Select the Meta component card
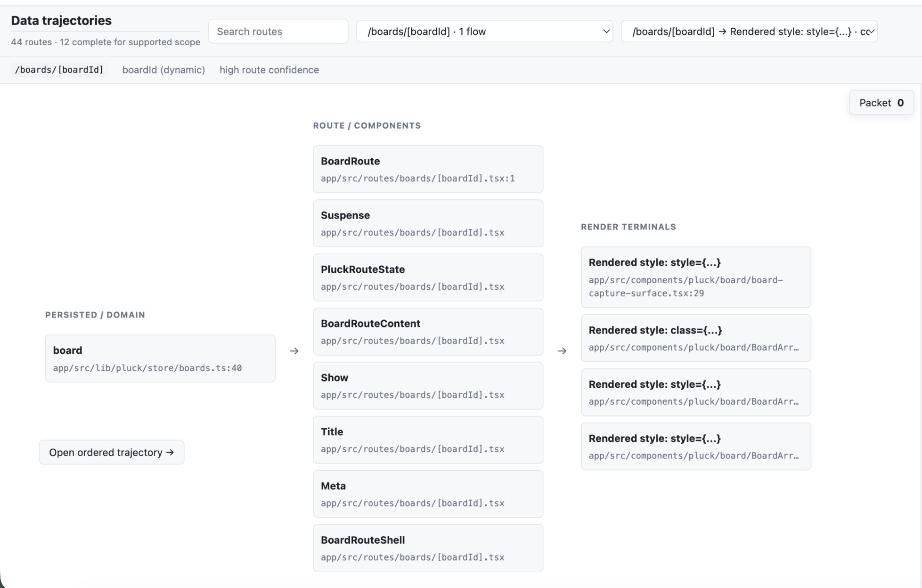 pyautogui.click(x=428, y=494)
